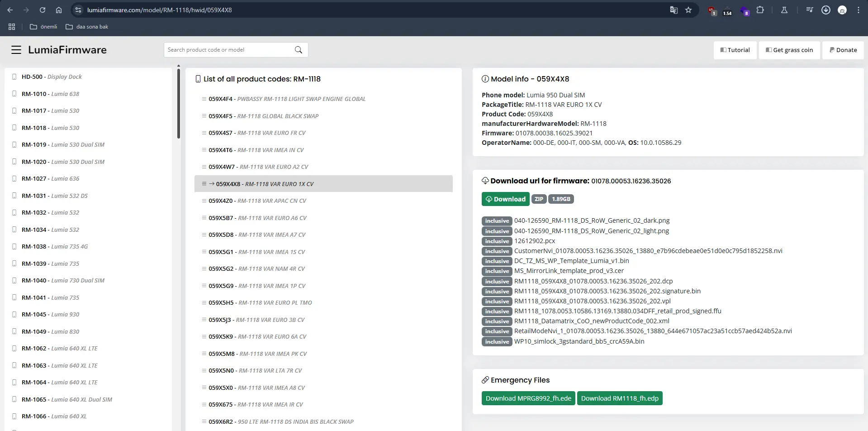The height and width of the screenshot is (431, 868).
Task: Open product code 059X4T6 VAR IMEA IN CV
Action: tap(256, 150)
